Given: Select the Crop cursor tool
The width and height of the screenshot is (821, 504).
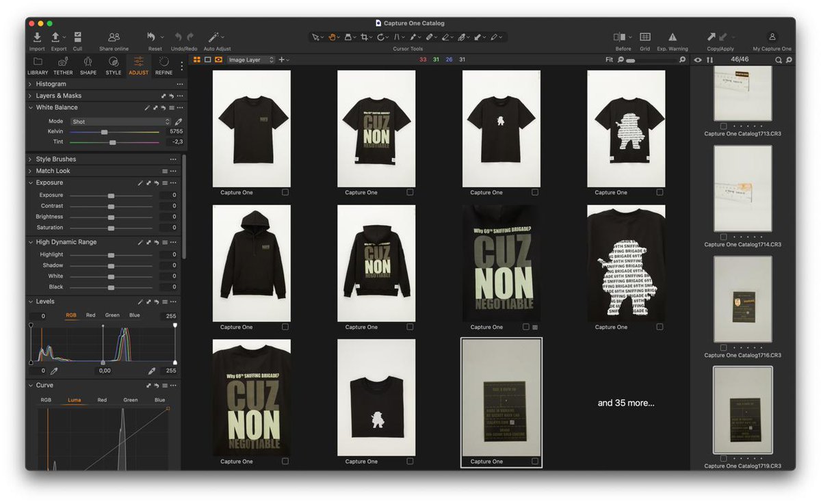Looking at the screenshot, I should point(365,37).
